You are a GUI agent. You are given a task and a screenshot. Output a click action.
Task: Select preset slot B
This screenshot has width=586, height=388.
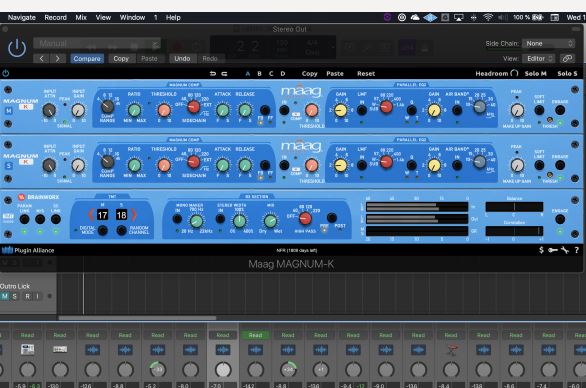(x=259, y=74)
